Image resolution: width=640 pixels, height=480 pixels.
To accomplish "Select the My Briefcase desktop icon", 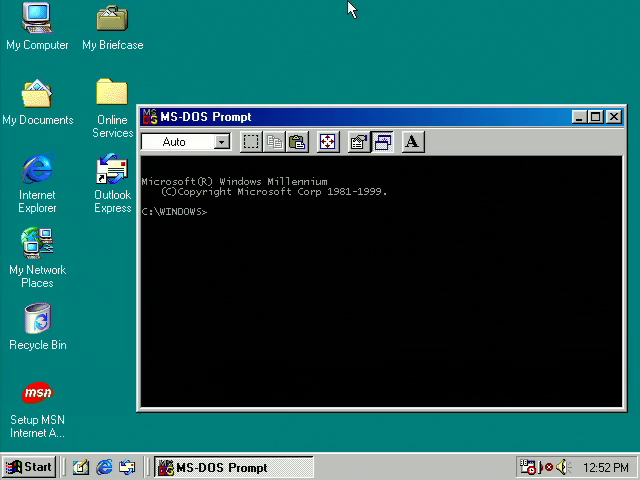I will 113,27.
